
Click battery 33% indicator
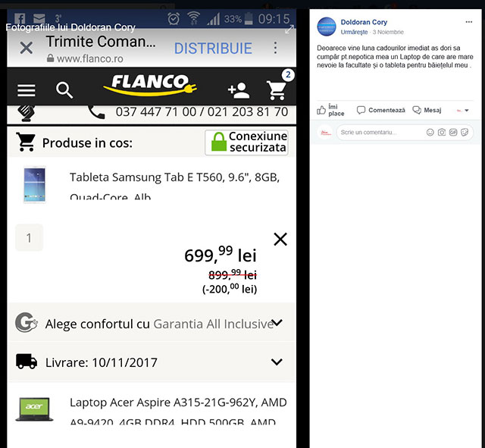pos(239,19)
